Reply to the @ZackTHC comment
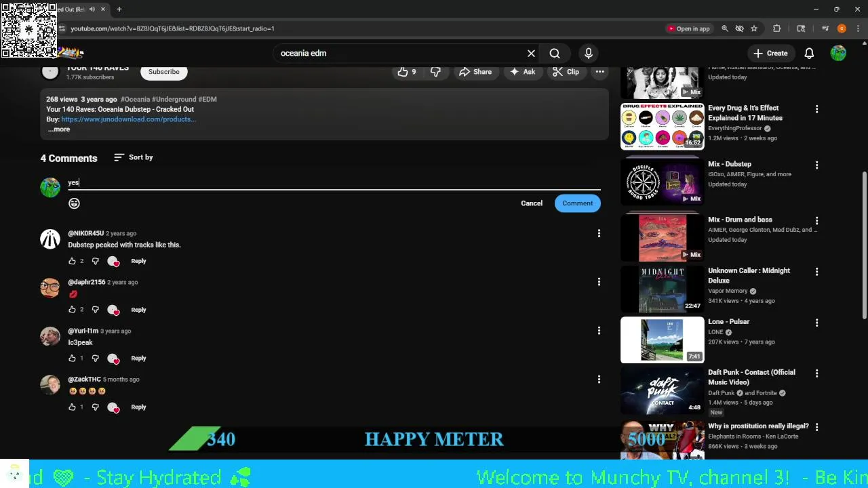This screenshot has height=488, width=868. click(x=138, y=407)
